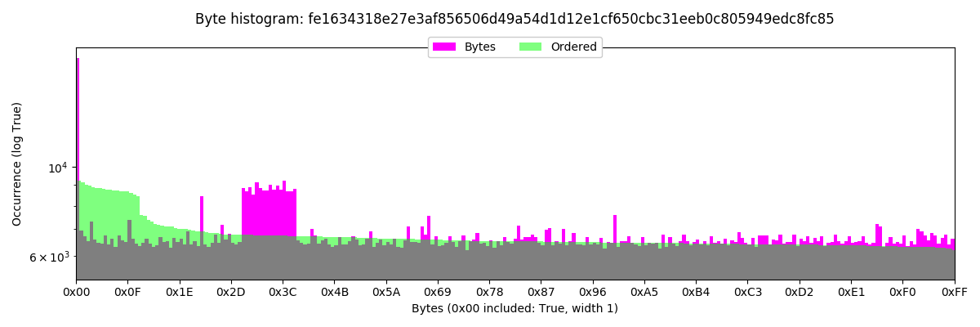This screenshot has width=980, height=327.
Task: Click the 0x00 x-axis tick label
Action: tap(77, 292)
